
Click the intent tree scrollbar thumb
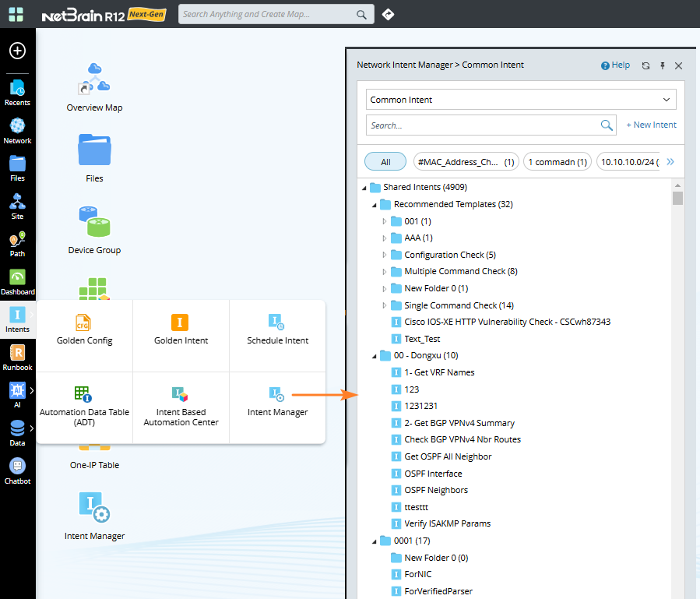coord(677,199)
